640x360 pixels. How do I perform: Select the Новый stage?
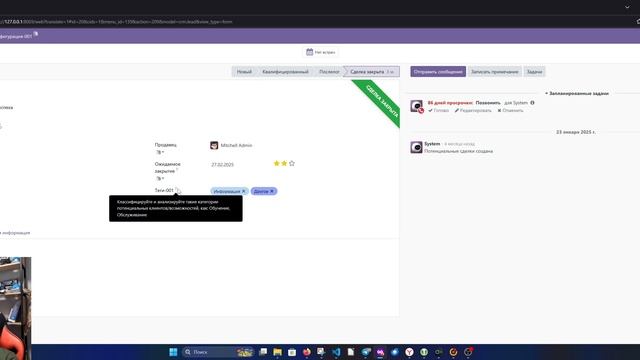coord(244,72)
